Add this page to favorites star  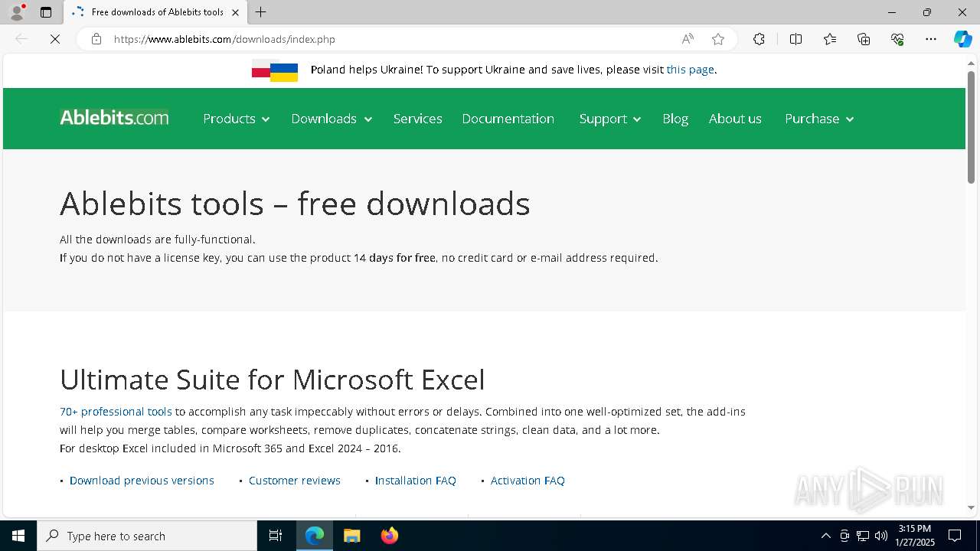point(718,39)
